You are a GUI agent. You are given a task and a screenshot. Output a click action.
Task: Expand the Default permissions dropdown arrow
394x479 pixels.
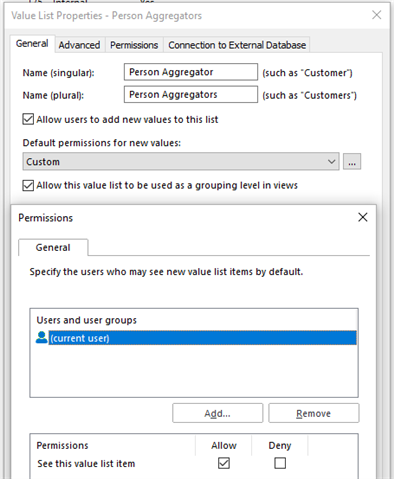point(331,162)
